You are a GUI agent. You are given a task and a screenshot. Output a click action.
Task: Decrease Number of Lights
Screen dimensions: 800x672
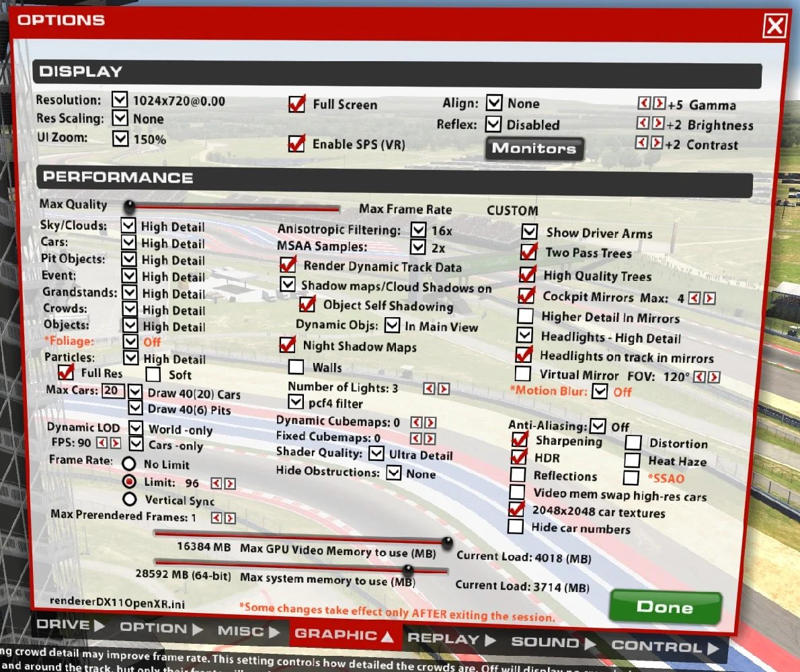click(x=429, y=389)
